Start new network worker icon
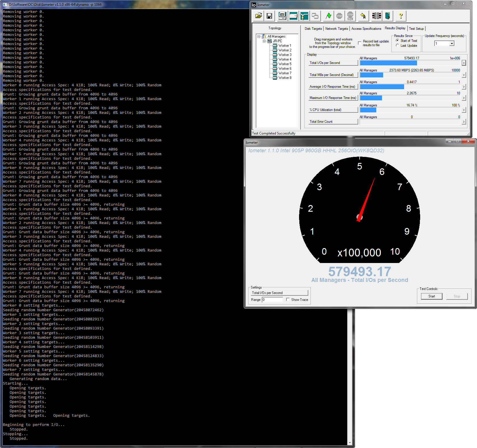477x448 pixels. click(304, 16)
